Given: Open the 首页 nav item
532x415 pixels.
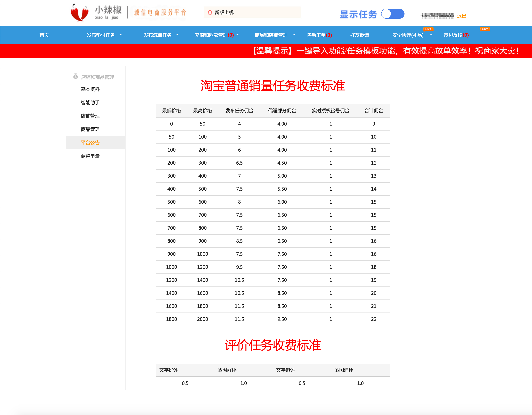Looking at the screenshot, I should pos(44,35).
